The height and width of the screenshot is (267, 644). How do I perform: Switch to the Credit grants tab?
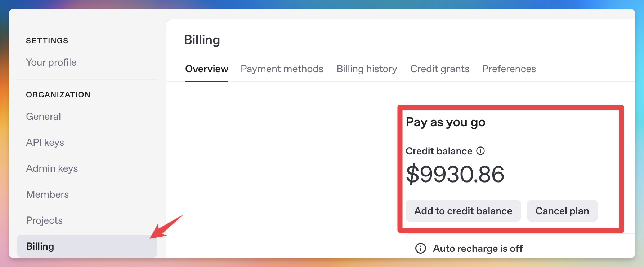tap(440, 69)
